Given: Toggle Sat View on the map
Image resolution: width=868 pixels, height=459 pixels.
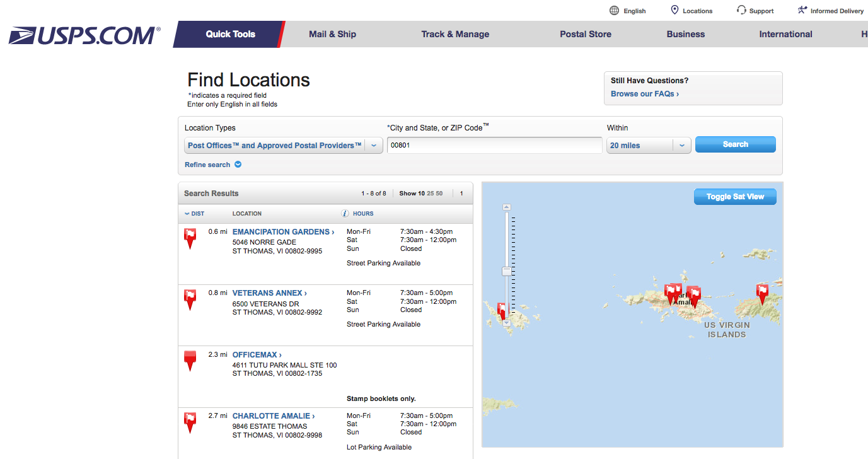Looking at the screenshot, I should (734, 196).
